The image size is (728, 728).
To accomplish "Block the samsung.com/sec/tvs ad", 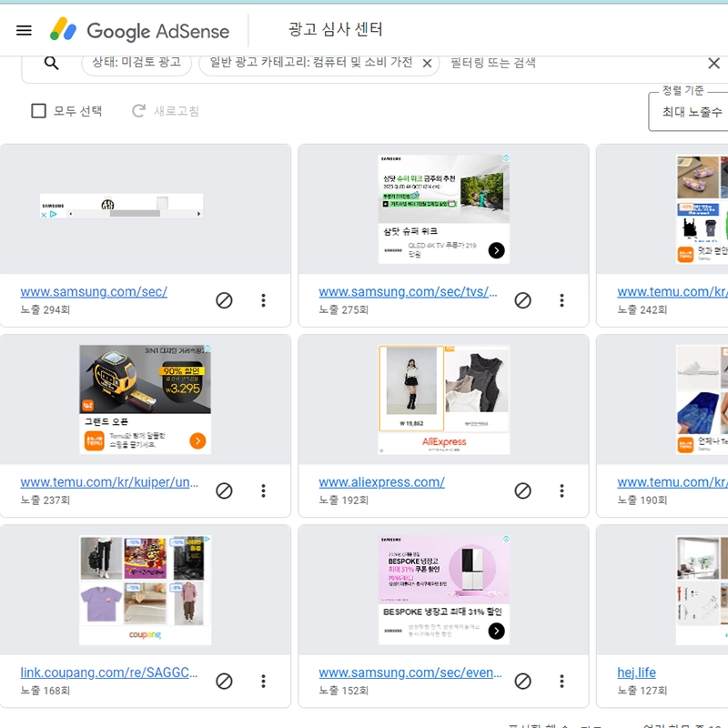I will pyautogui.click(x=522, y=300).
